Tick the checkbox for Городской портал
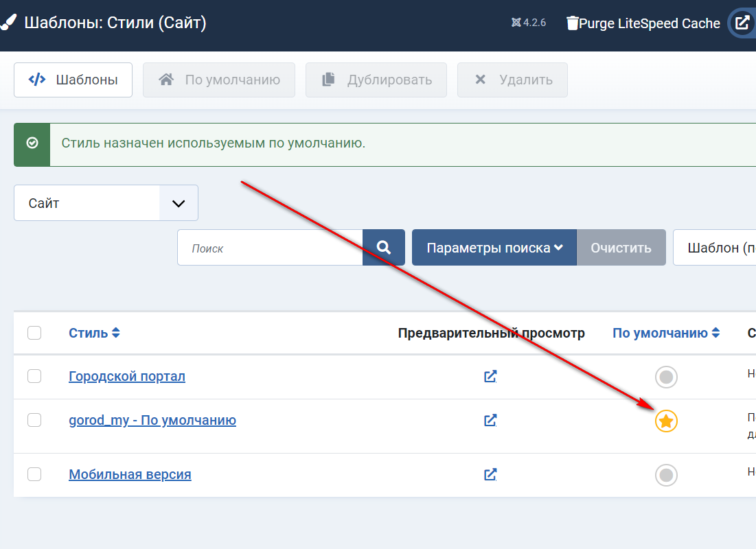Image resolution: width=756 pixels, height=549 pixels. tap(34, 376)
